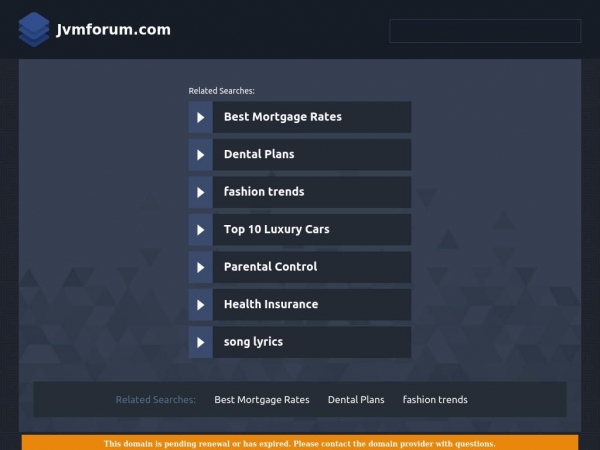600x450 pixels.
Task: Click arrow icon beside Dental Plans
Action: (x=201, y=155)
